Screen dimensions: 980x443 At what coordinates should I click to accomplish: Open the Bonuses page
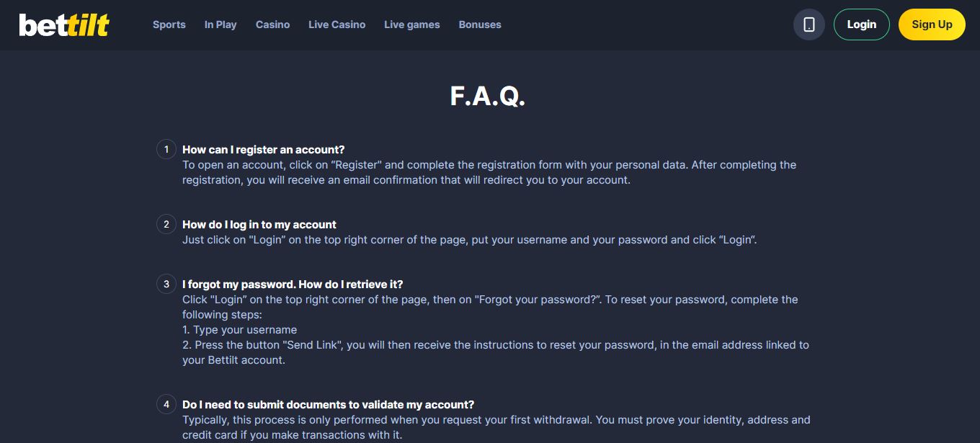pos(480,24)
